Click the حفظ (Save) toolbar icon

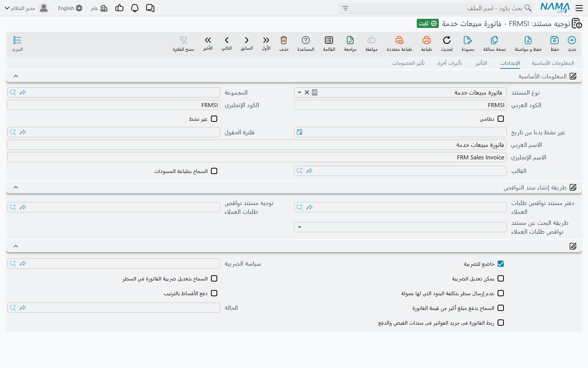pyautogui.click(x=555, y=40)
